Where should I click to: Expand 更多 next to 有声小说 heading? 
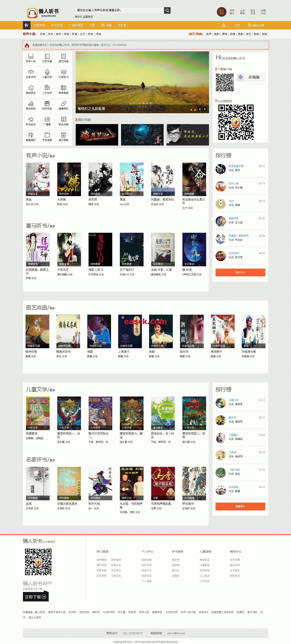click(52, 156)
